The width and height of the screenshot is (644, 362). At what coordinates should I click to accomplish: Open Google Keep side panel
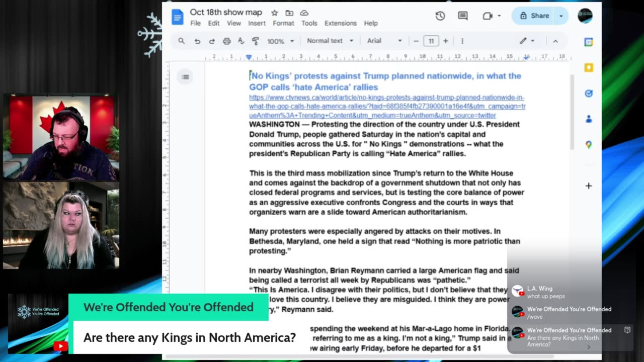click(588, 68)
